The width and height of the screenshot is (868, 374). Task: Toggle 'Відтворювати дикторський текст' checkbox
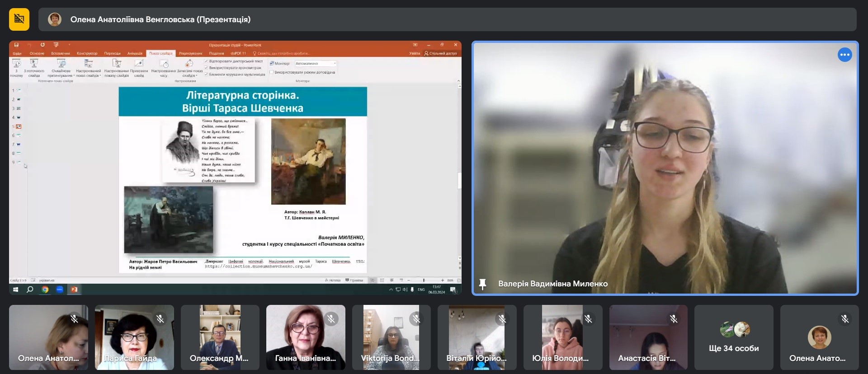(x=206, y=61)
